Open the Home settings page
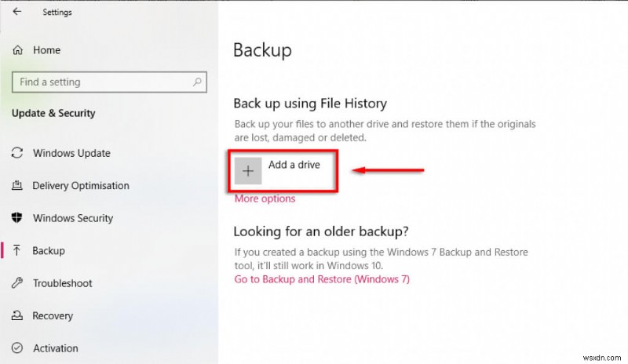 46,50
